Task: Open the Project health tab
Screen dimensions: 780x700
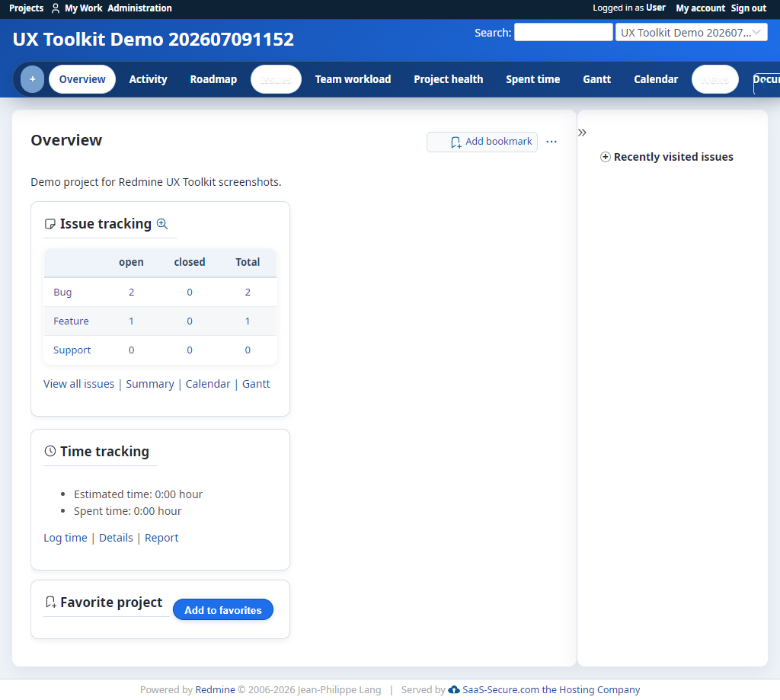Action: point(448,80)
